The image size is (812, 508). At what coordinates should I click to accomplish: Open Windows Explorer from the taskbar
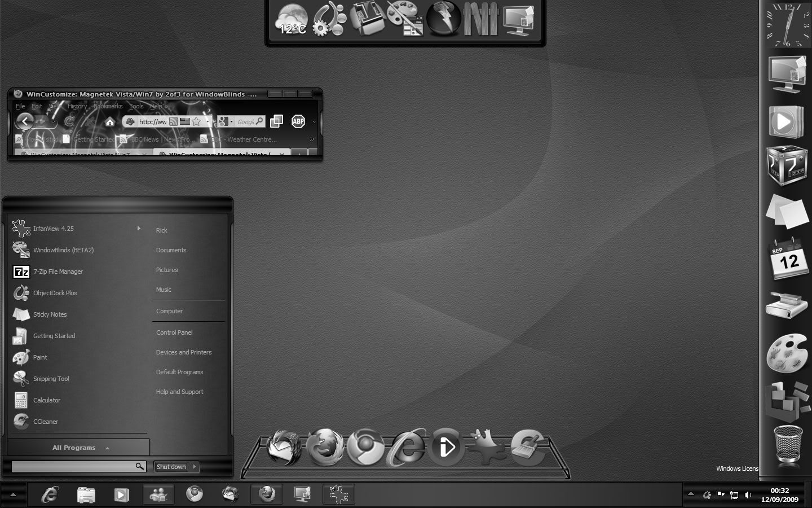click(x=86, y=495)
